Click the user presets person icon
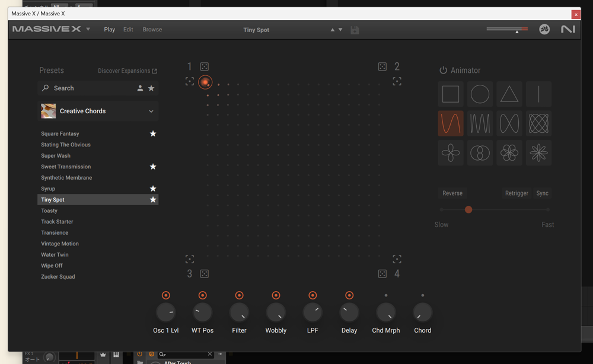The width and height of the screenshot is (593, 364). tap(140, 88)
